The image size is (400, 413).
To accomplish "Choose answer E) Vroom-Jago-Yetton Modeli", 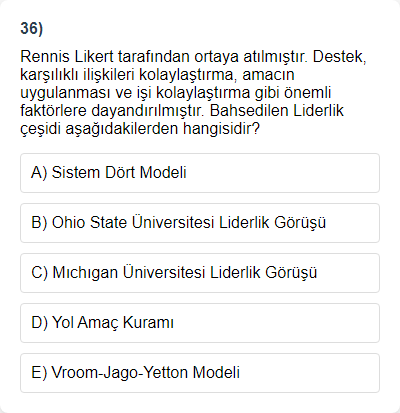I will (200, 373).
